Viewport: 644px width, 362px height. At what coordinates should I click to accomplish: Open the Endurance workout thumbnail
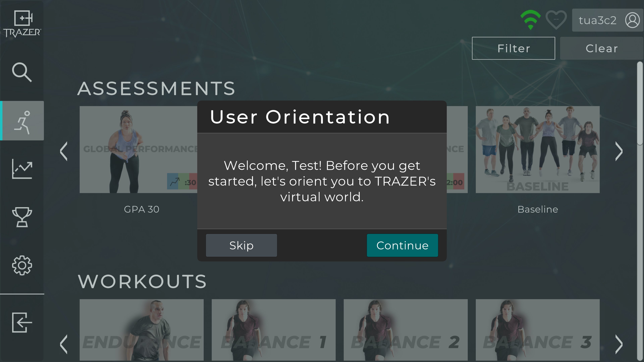pos(142,330)
